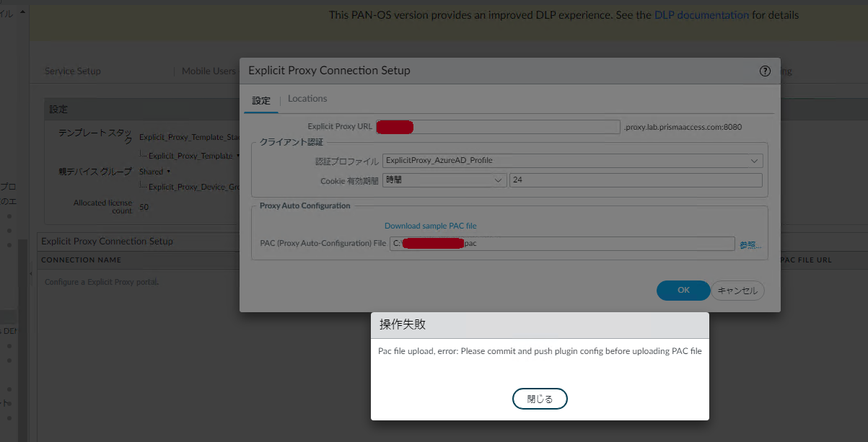Screen dimensions: 868x442
Task: Expand the Explicit_Proxy_Template dropdown arrow
Action: (x=238, y=156)
